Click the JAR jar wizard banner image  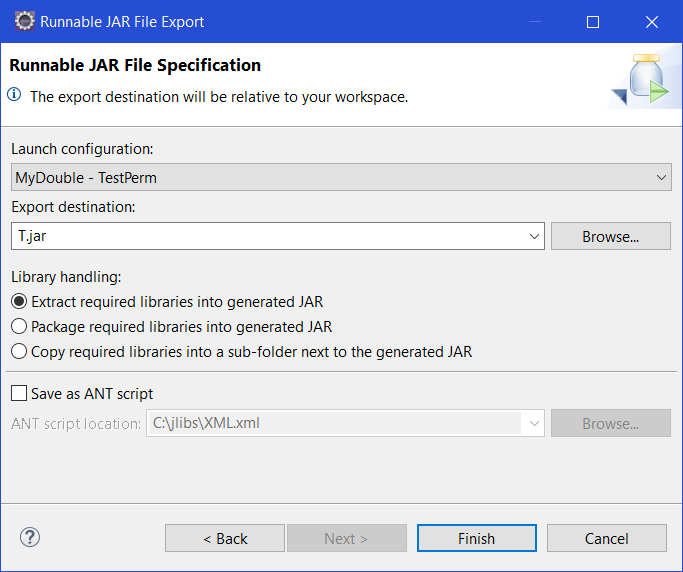[644, 80]
